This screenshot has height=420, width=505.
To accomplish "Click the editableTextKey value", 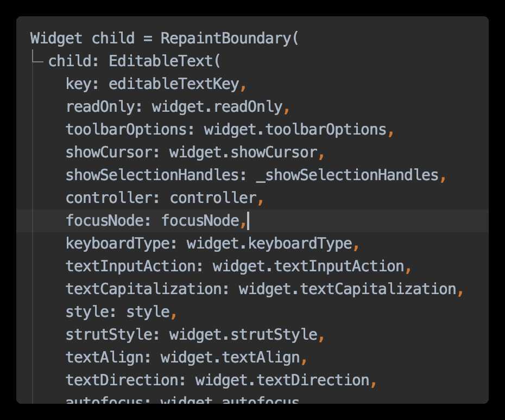I will coord(174,84).
